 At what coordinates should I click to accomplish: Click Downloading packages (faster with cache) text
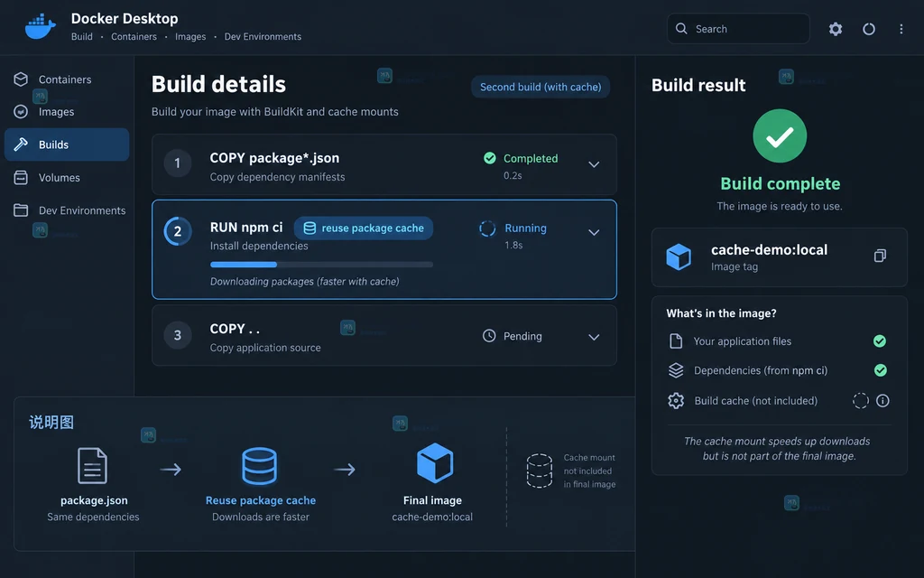[x=305, y=282]
